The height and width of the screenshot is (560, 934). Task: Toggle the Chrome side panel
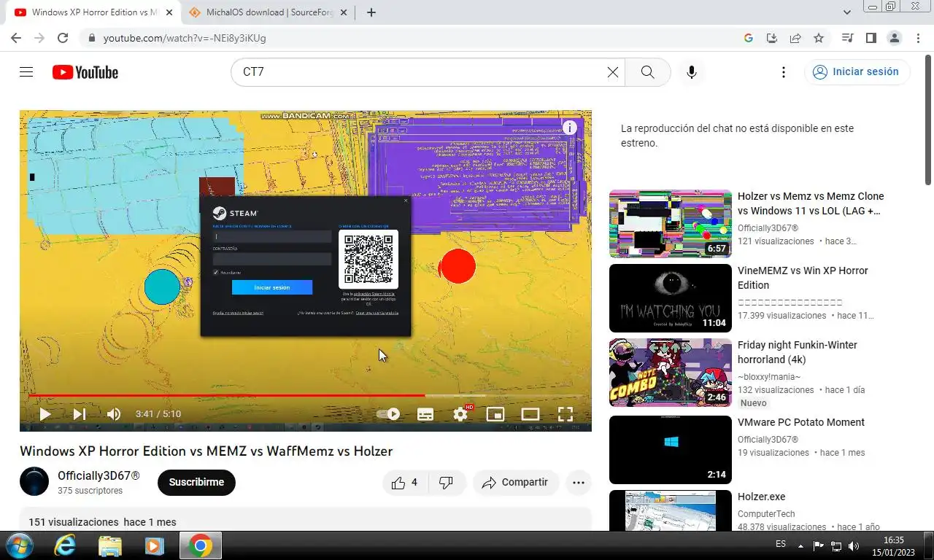(871, 38)
